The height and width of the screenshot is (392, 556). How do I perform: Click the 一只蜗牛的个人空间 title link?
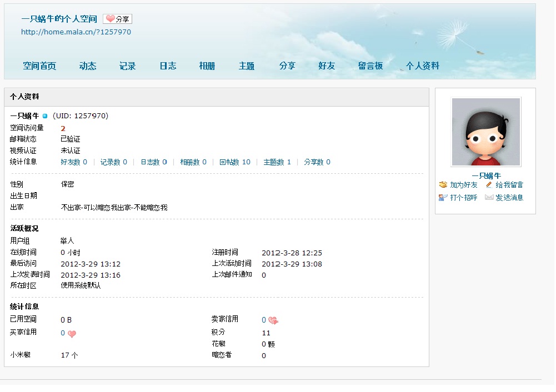[59, 19]
